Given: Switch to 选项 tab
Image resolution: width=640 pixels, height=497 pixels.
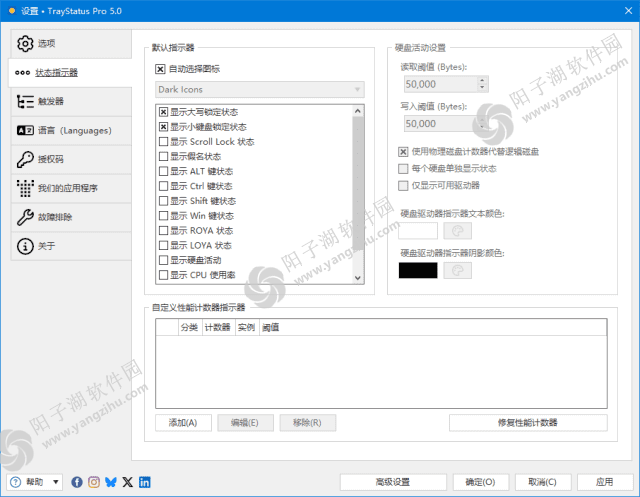Looking at the screenshot, I should [71, 43].
